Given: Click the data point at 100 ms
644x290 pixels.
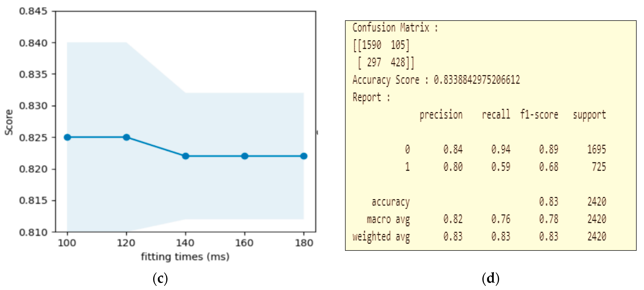Looking at the screenshot, I should click(67, 137).
